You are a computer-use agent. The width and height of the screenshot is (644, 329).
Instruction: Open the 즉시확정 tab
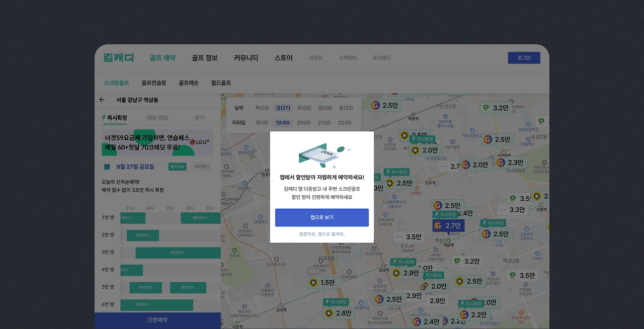114,118
